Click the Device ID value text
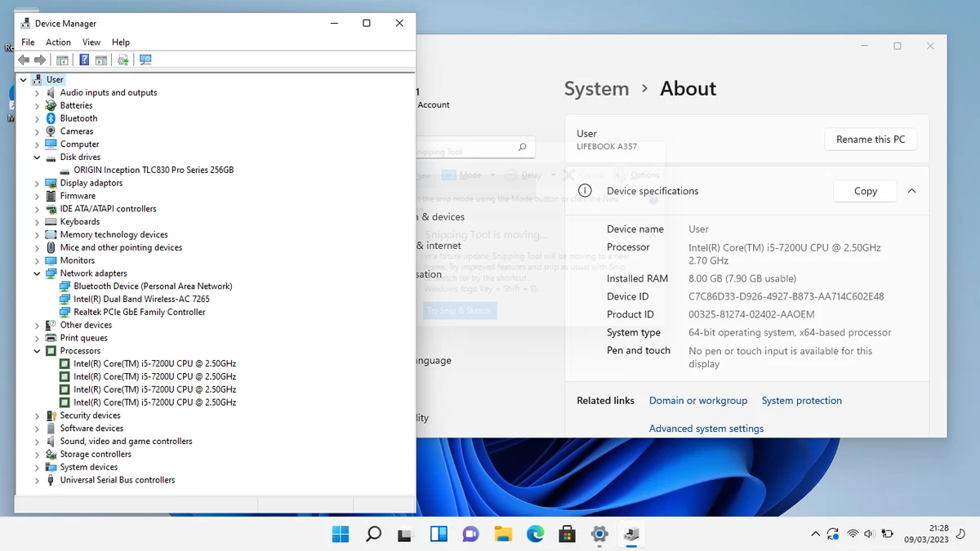980x551 pixels. point(786,297)
